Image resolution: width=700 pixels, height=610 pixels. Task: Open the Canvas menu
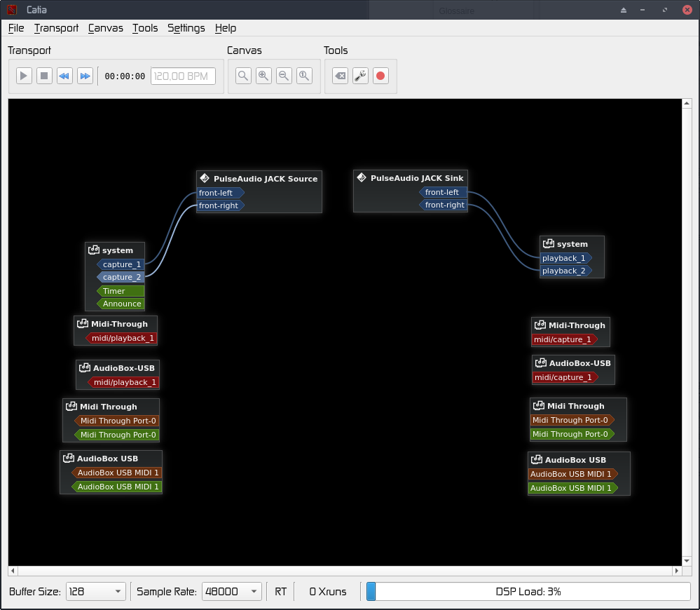click(x=105, y=28)
